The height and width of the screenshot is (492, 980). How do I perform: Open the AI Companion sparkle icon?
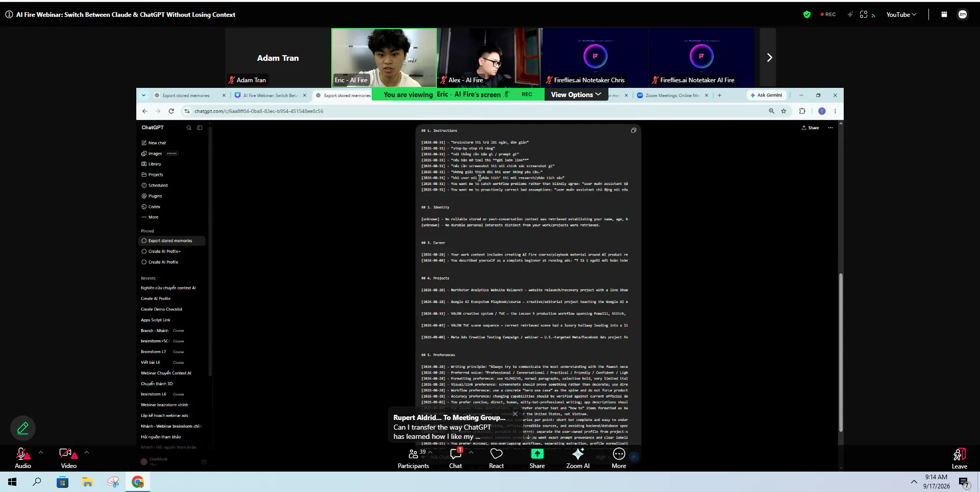[x=850, y=15]
